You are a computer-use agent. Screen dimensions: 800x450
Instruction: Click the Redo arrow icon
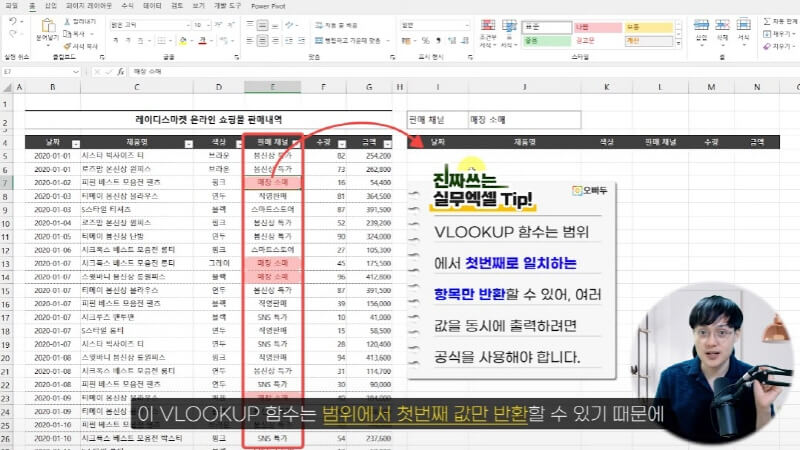coord(13,34)
